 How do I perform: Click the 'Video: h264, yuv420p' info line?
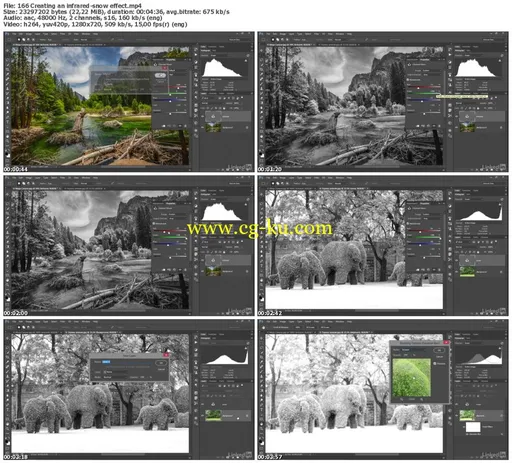[95, 24]
